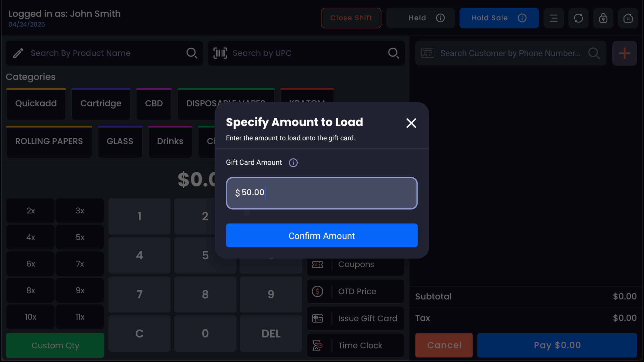
Task: Click the plus icon to add customer
Action: [624, 53]
